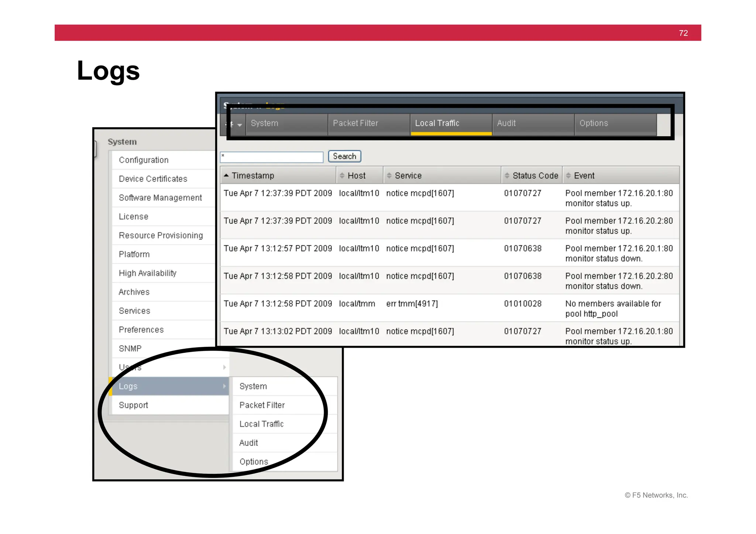
Task: Open the Preferences menu entry
Action: pos(164,330)
